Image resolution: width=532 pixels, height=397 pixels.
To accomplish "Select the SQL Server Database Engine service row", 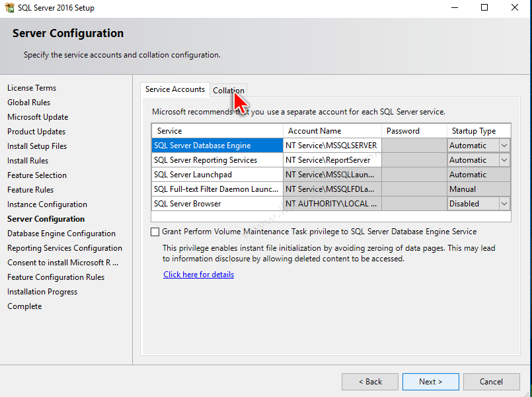I will click(217, 146).
